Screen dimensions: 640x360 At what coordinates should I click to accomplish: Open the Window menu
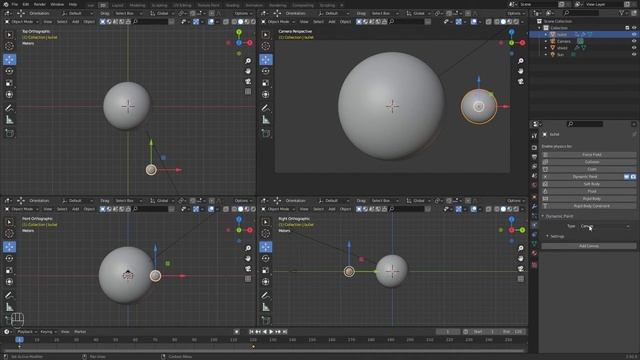[57, 4]
